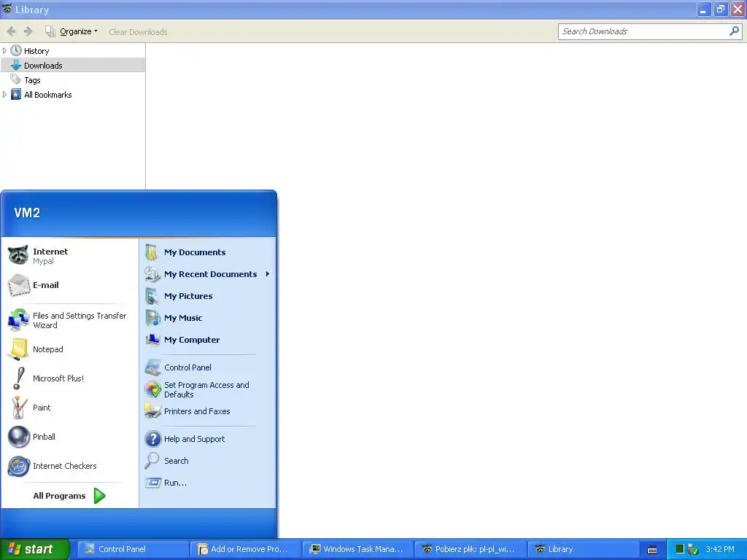Expand the History tree node
This screenshot has width=747, height=560.
pos(5,50)
